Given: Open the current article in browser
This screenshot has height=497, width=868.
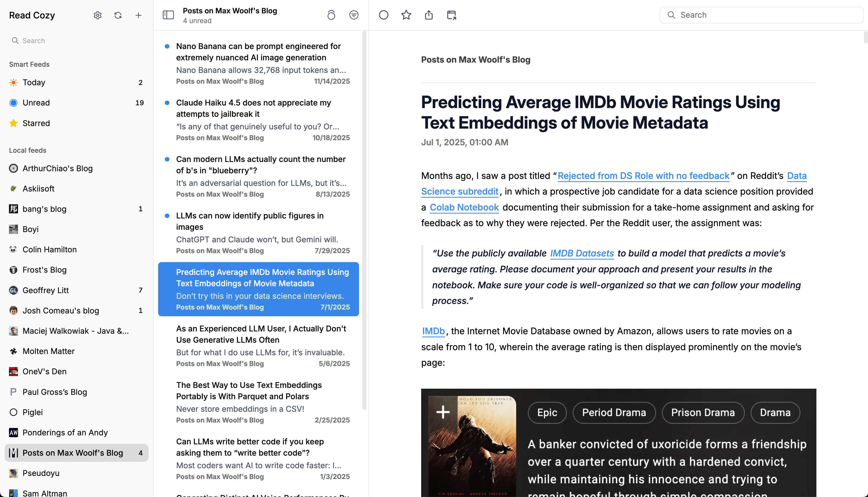Looking at the screenshot, I should click(451, 15).
